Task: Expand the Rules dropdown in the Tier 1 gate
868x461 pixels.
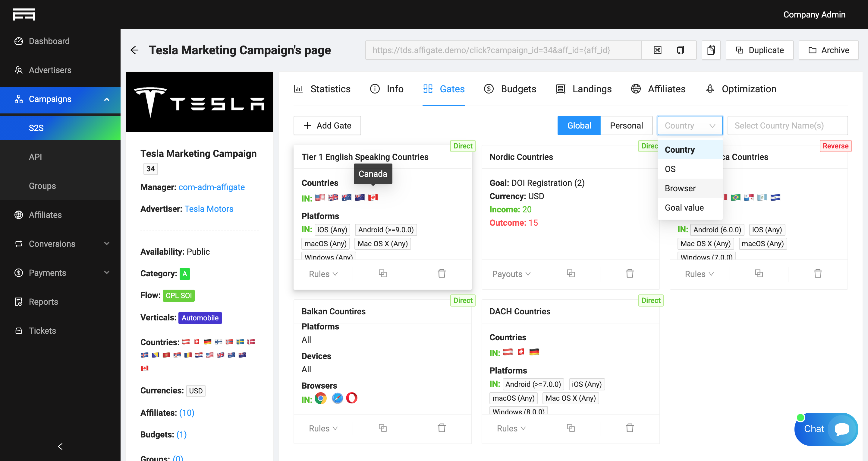Action: point(323,274)
